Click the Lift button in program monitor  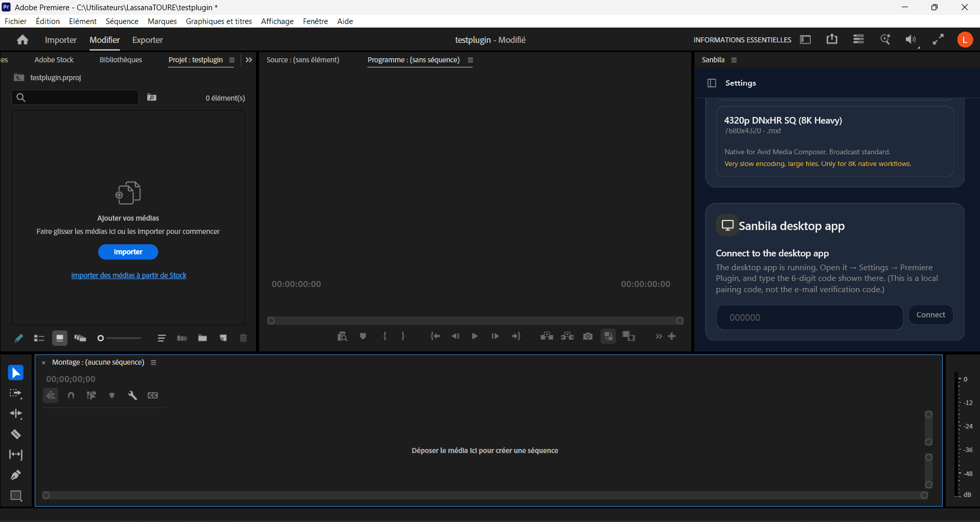click(547, 336)
